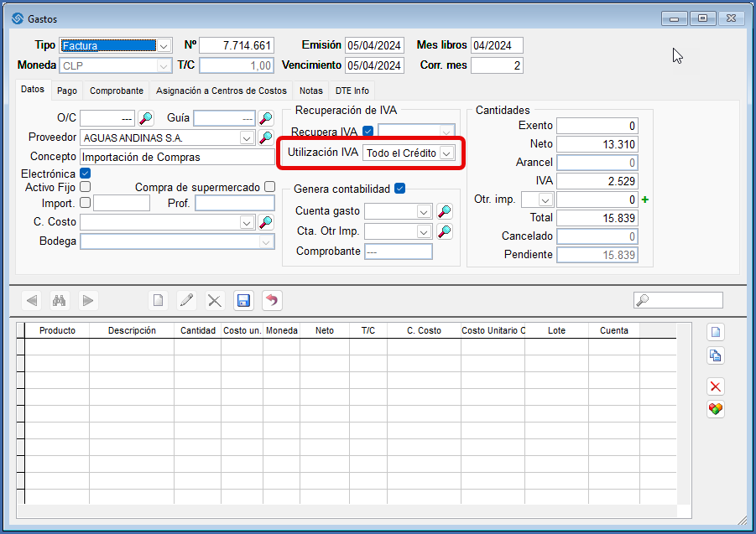This screenshot has width=756, height=534.
Task: Switch to the Pago tab
Action: point(67,91)
